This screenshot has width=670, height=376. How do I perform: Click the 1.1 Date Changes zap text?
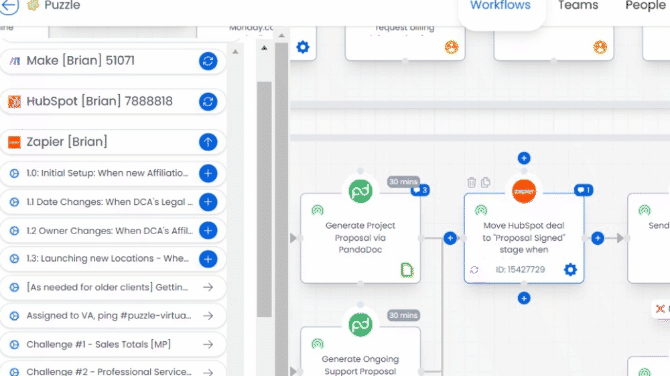point(109,202)
